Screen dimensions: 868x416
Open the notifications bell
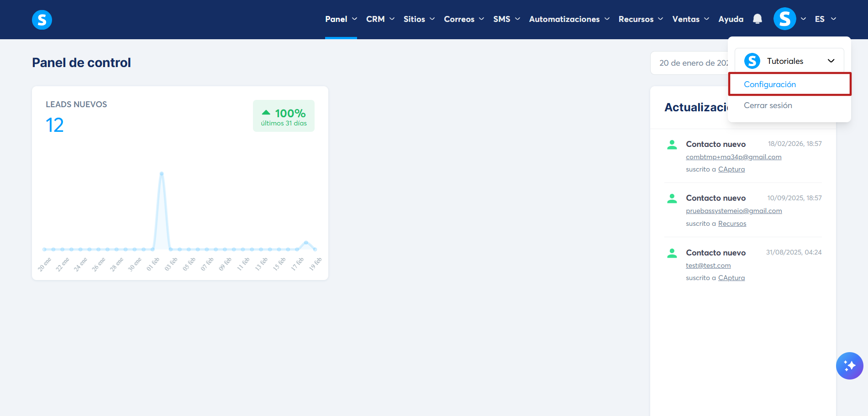click(758, 19)
